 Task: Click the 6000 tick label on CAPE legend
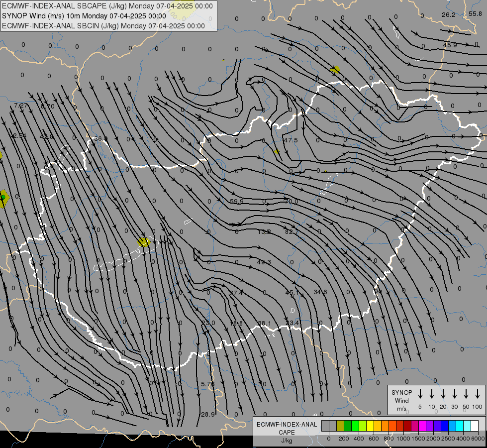[478, 439]
